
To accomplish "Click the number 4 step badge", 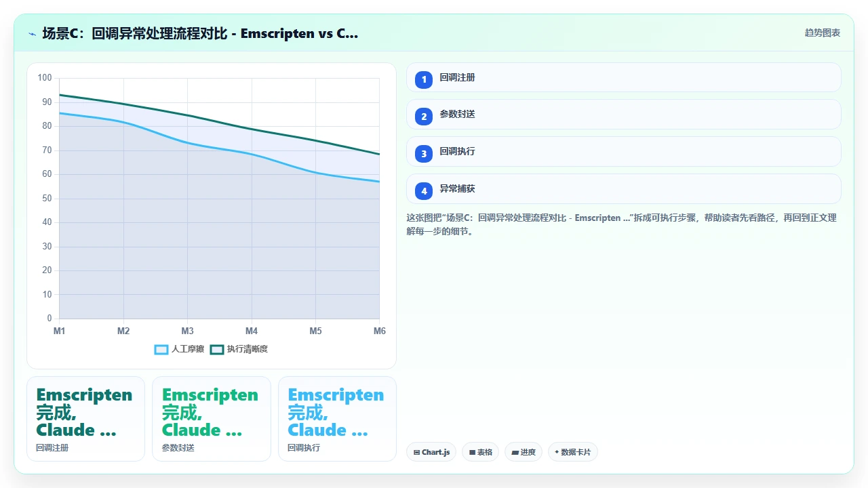I will [424, 191].
